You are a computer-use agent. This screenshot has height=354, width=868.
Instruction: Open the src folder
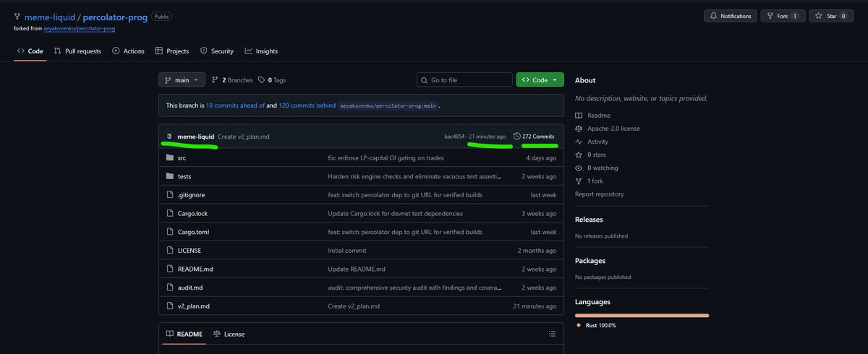[182, 157]
